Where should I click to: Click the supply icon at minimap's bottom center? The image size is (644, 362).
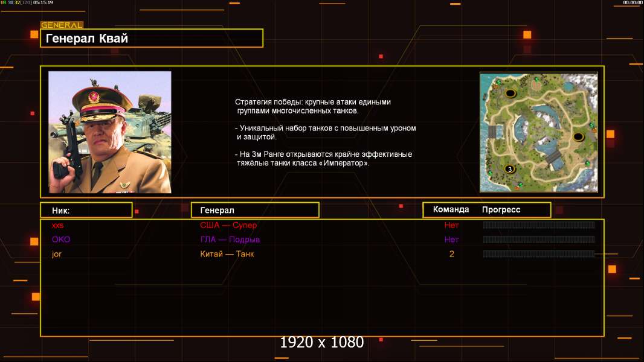(520, 184)
